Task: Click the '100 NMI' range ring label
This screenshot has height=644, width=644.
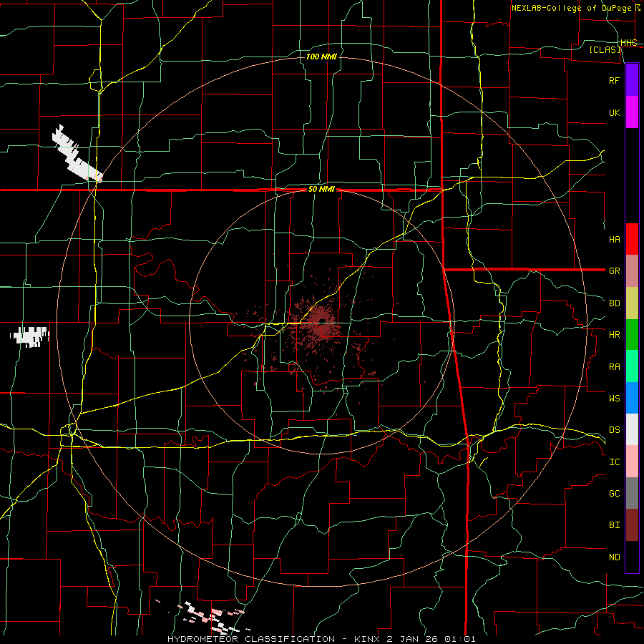Action: pyautogui.click(x=321, y=57)
